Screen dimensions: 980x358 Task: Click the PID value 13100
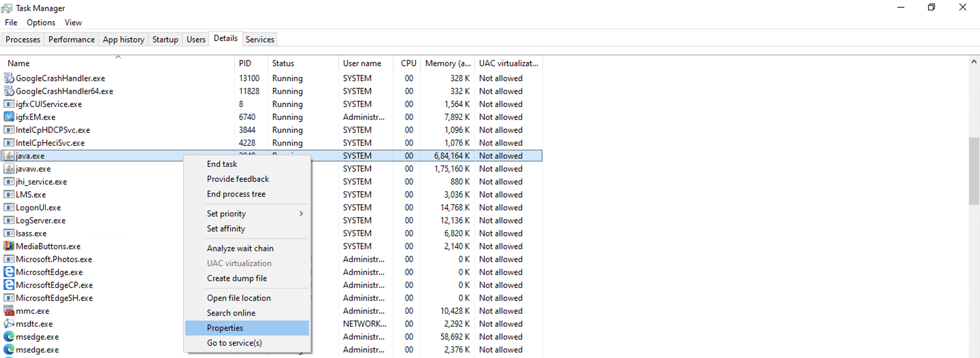[249, 78]
